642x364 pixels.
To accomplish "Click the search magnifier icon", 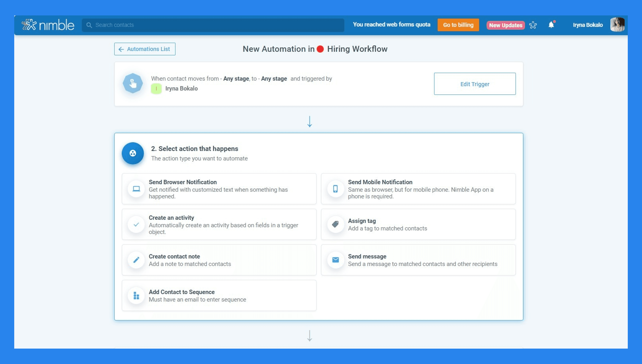I will (89, 25).
